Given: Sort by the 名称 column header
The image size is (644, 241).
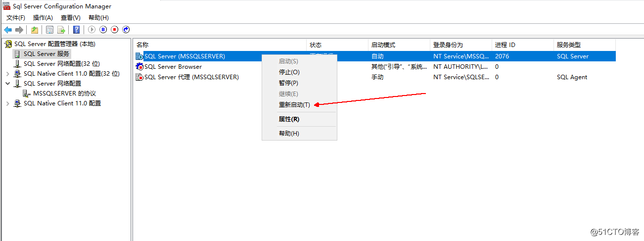Looking at the screenshot, I should click(x=220, y=45).
